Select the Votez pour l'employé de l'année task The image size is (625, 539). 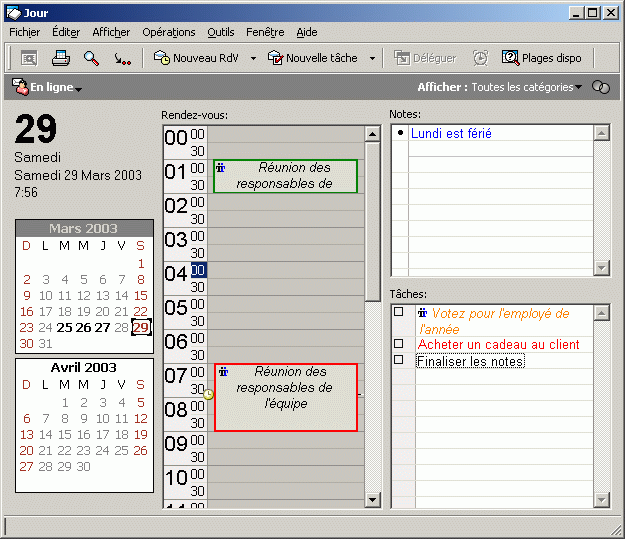[x=493, y=321]
